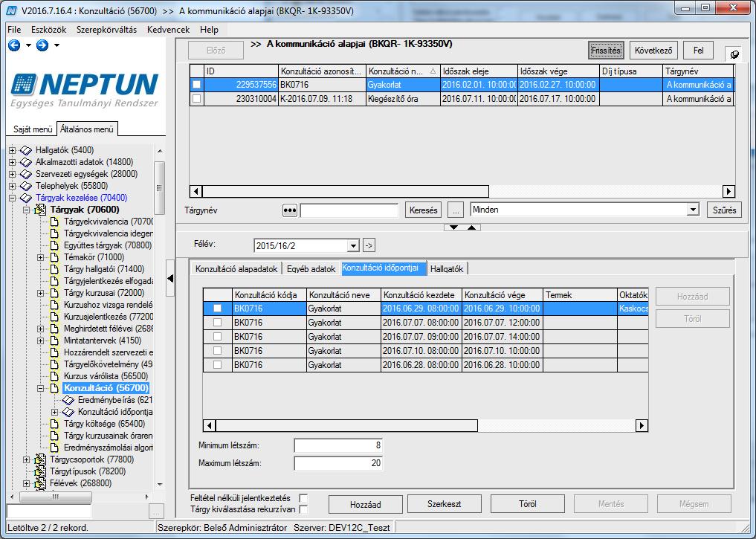Image resolution: width=756 pixels, height=539 pixels.
Task: Check the 2016.07.10. 08:00:00 row box
Action: (218, 350)
